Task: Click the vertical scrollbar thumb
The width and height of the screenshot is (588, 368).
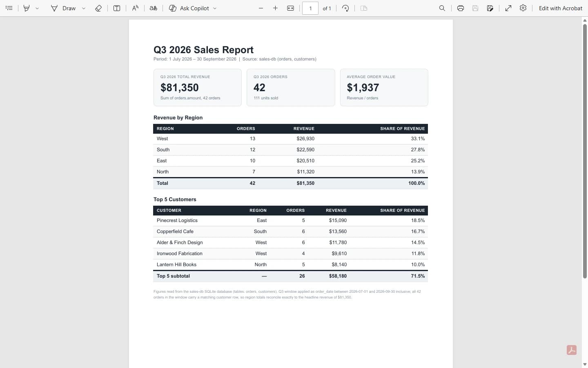Action: [585, 151]
